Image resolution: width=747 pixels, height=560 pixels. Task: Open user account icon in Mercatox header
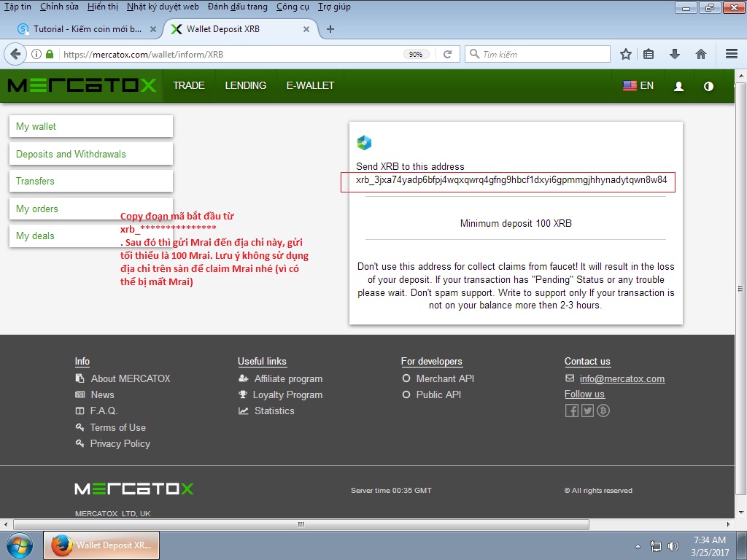[678, 86]
